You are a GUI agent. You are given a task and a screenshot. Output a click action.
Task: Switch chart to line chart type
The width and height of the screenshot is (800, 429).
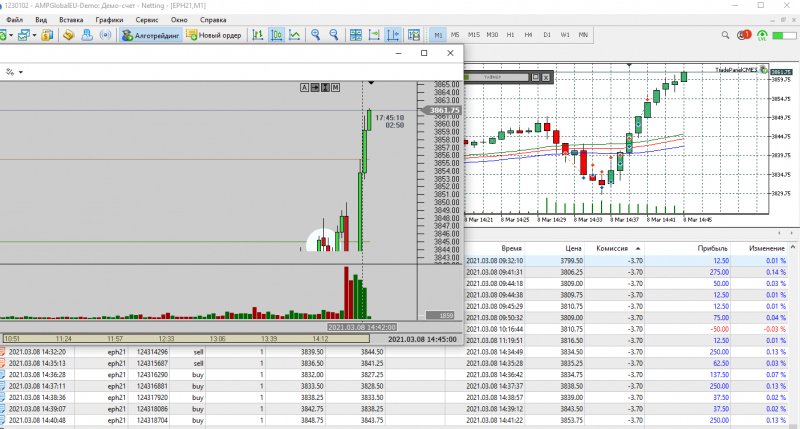tap(294, 35)
